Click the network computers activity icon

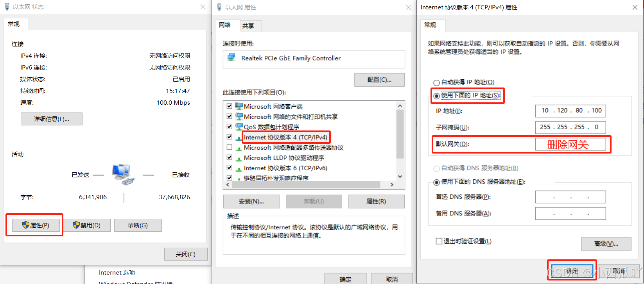point(123,175)
